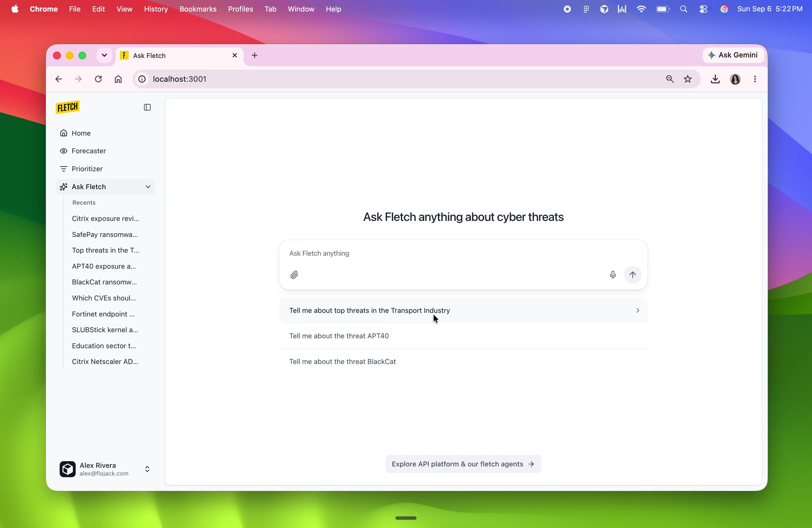This screenshot has width=812, height=528.
Task: Open macOS Control Center in the menu bar
Action: (x=704, y=9)
